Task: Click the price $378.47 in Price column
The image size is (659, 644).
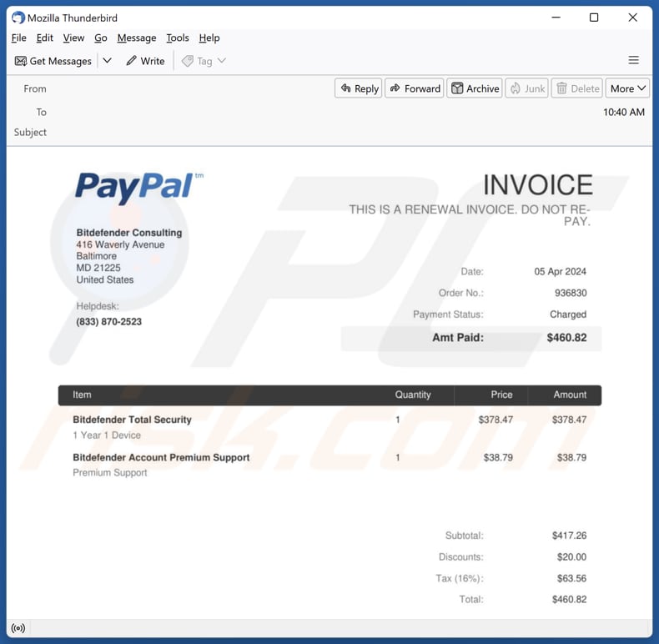Action: pyautogui.click(x=496, y=420)
